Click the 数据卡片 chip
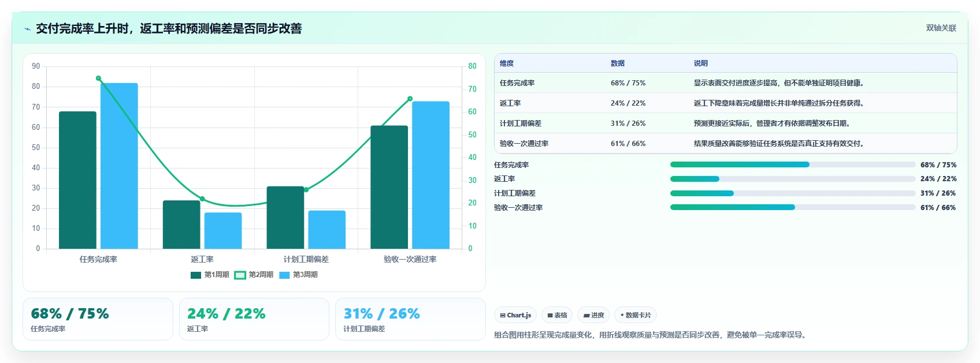This screenshot has height=363, width=980. (x=635, y=315)
